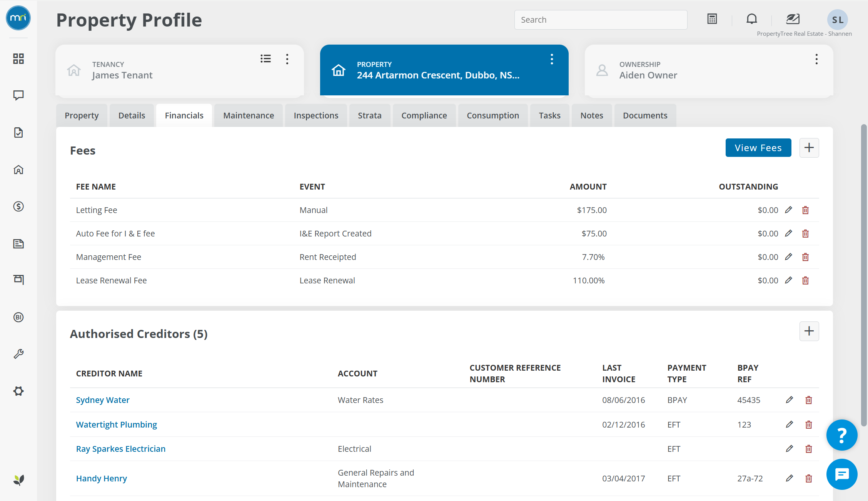Open the list view icon on Tenancy card
Image resolution: width=868 pixels, height=501 pixels.
click(x=265, y=58)
